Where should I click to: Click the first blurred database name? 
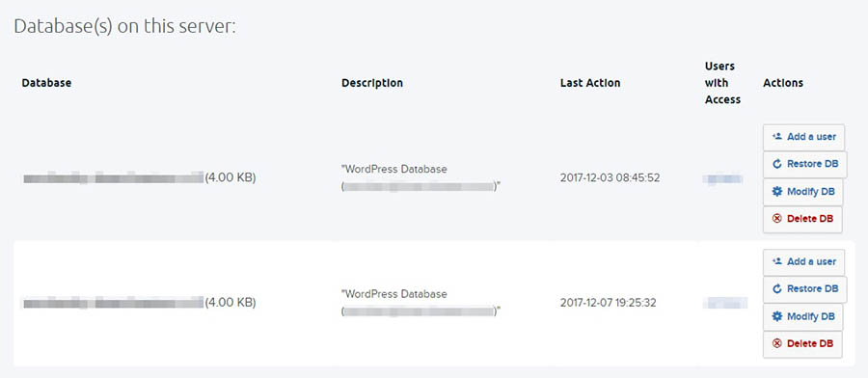pos(114,178)
